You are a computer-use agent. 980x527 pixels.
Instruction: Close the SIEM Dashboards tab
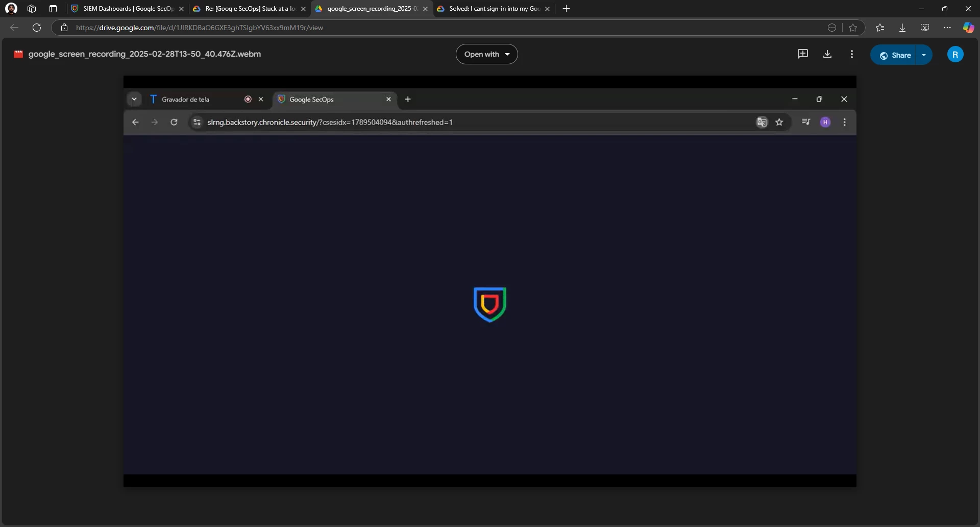click(181, 9)
